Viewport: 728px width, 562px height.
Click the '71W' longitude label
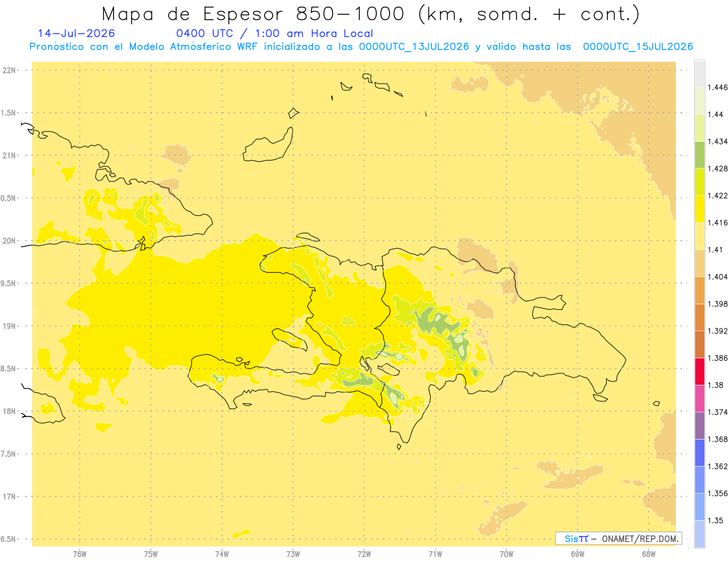tap(435, 555)
